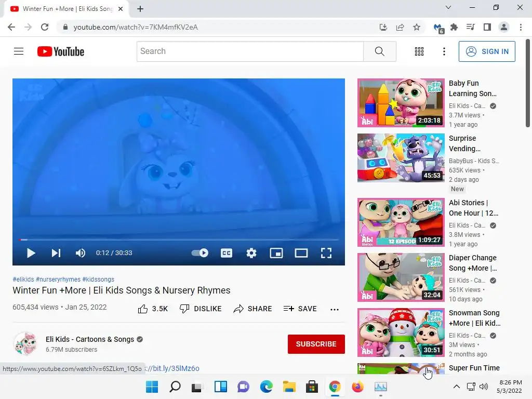Open Surprise Vending video thumbnail
This screenshot has width=532, height=399.
(401, 158)
